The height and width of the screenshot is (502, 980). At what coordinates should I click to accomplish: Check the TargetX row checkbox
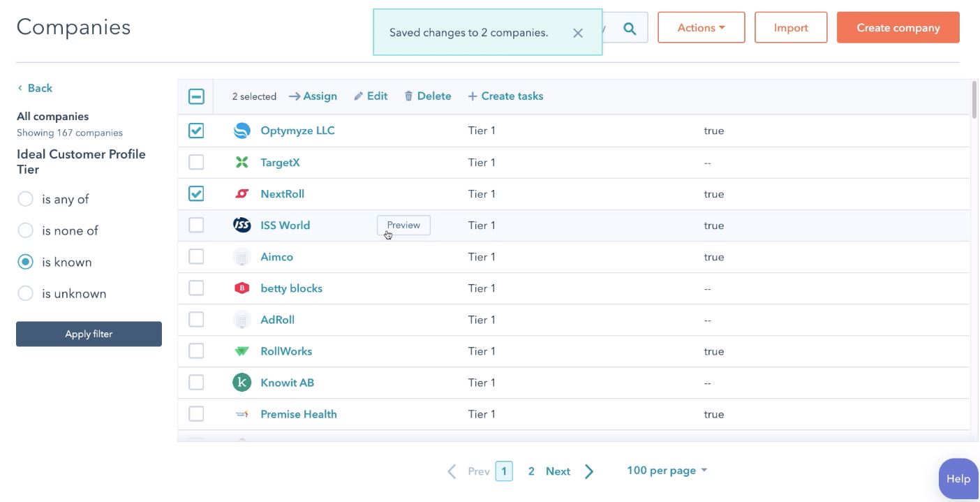[x=196, y=162]
